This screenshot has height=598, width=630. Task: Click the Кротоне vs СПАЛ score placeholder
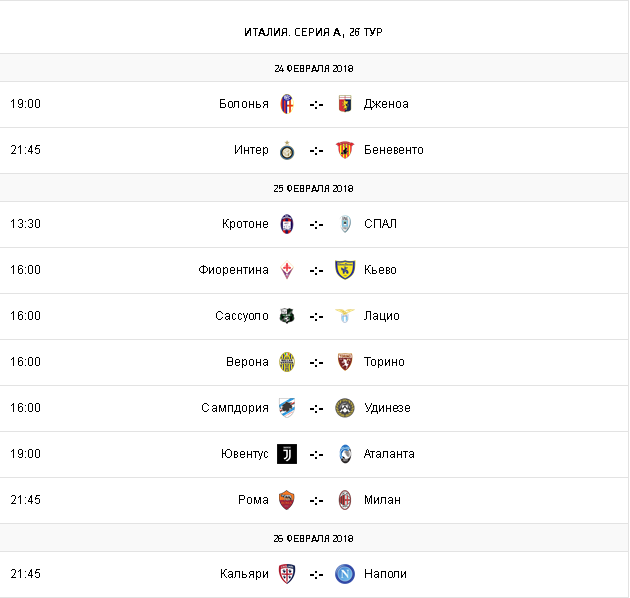tap(316, 224)
